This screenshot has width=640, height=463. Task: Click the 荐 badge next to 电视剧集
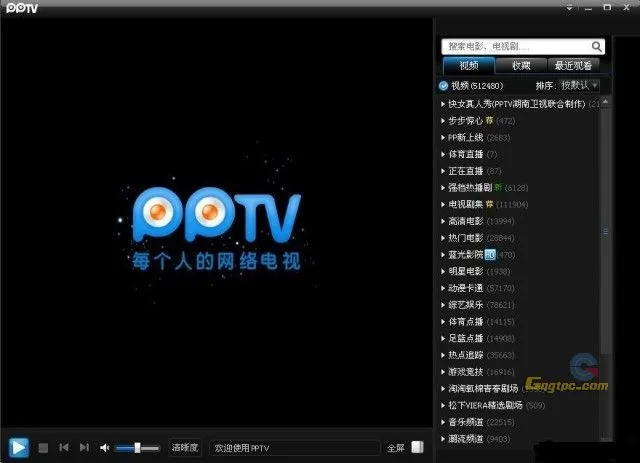pos(489,205)
